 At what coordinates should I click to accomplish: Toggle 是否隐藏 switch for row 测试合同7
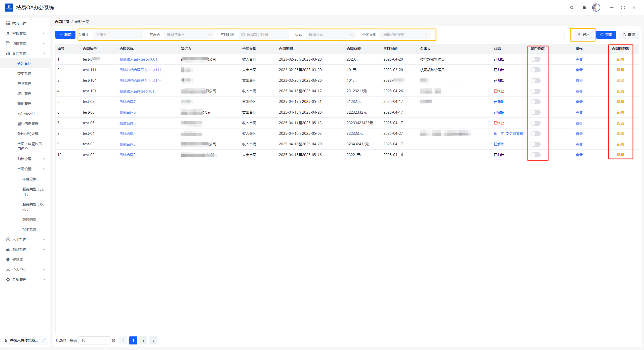(535, 102)
